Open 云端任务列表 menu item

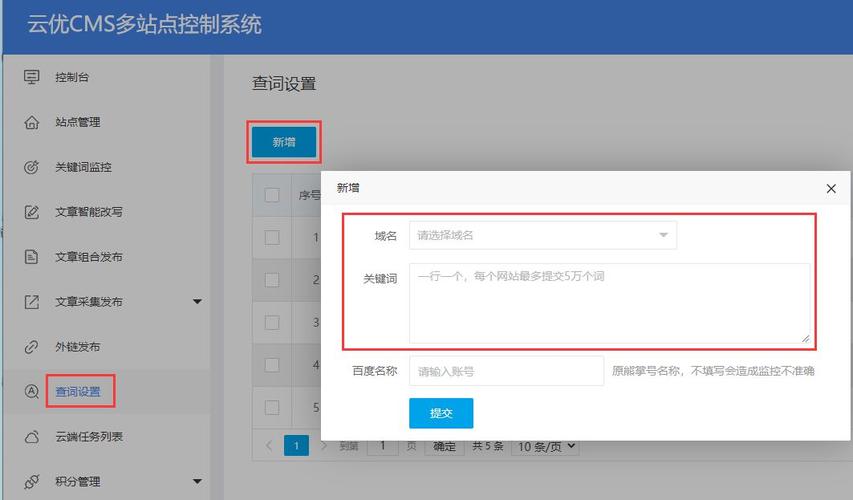point(89,437)
